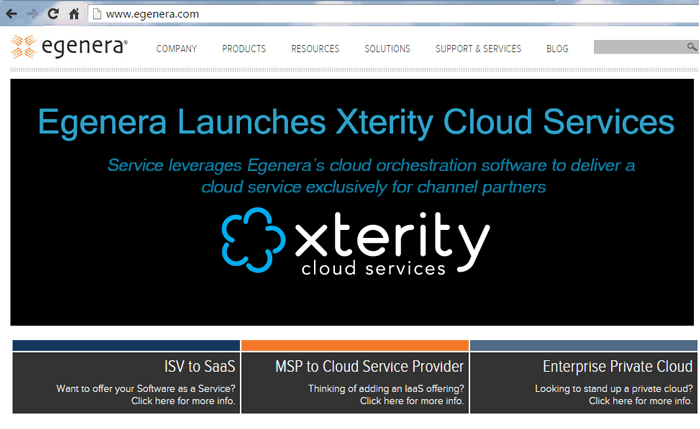
Task: Open the Xterity Cloud Services headline
Action: click(356, 122)
